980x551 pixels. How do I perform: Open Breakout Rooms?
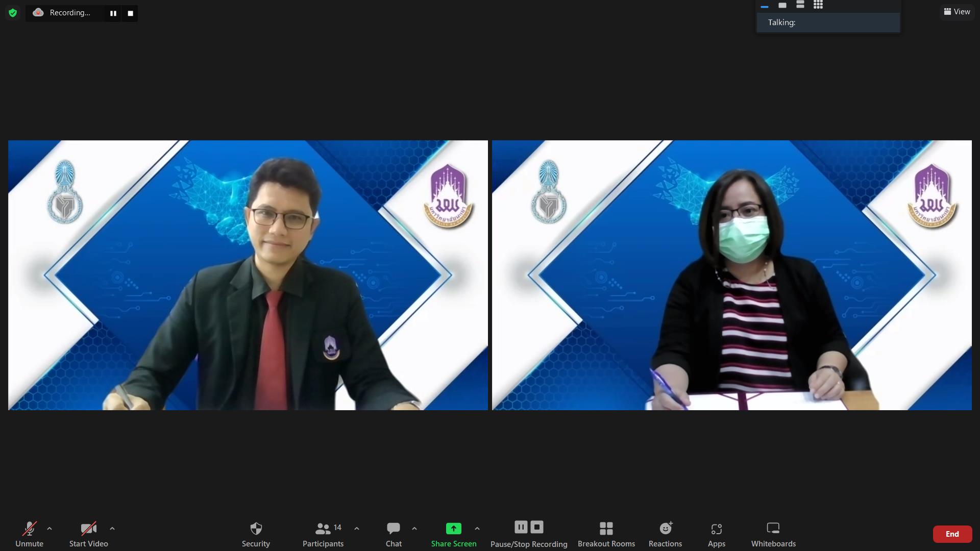tap(606, 534)
